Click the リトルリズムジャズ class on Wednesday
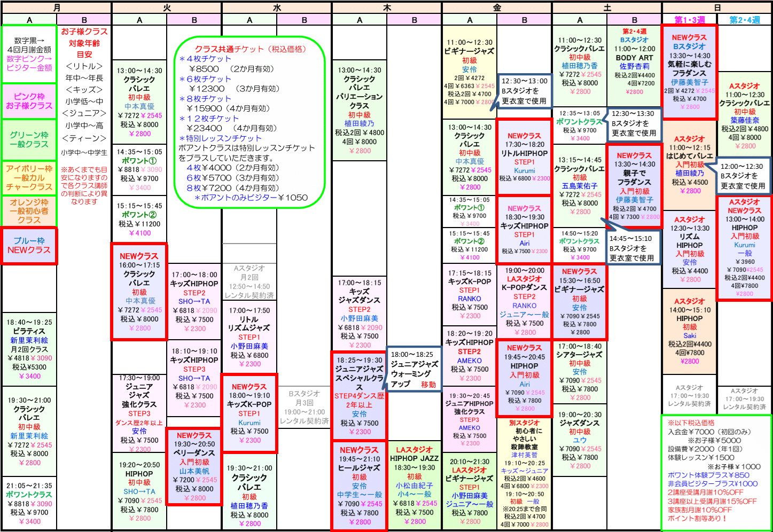The image size is (773, 532). 249,337
